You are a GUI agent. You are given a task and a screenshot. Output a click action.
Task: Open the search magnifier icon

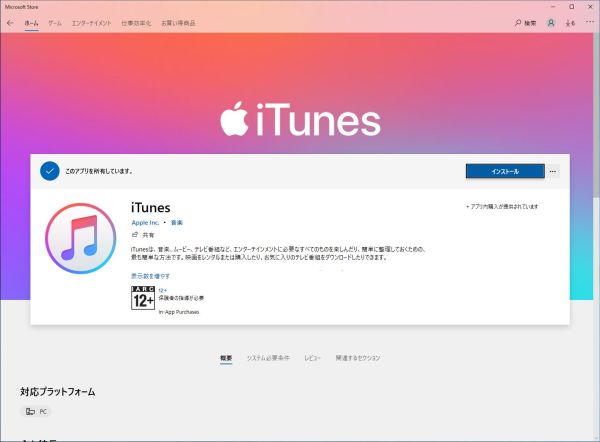(518, 22)
